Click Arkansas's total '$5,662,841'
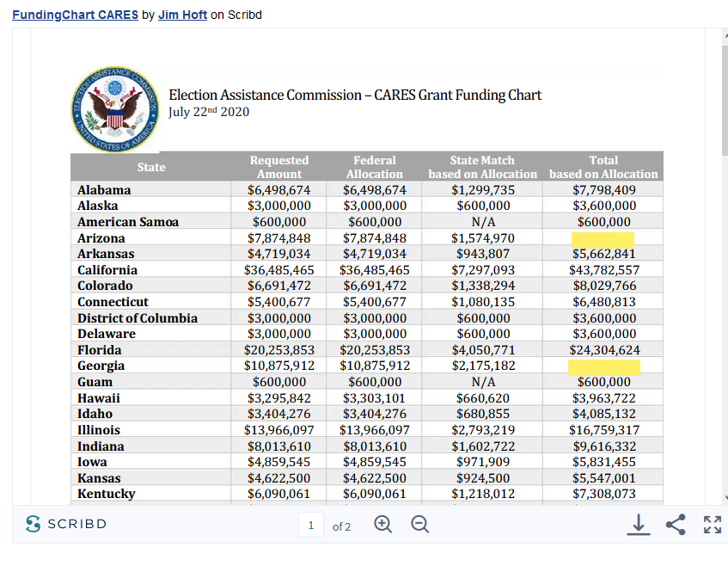This screenshot has height=566, width=728. point(604,254)
